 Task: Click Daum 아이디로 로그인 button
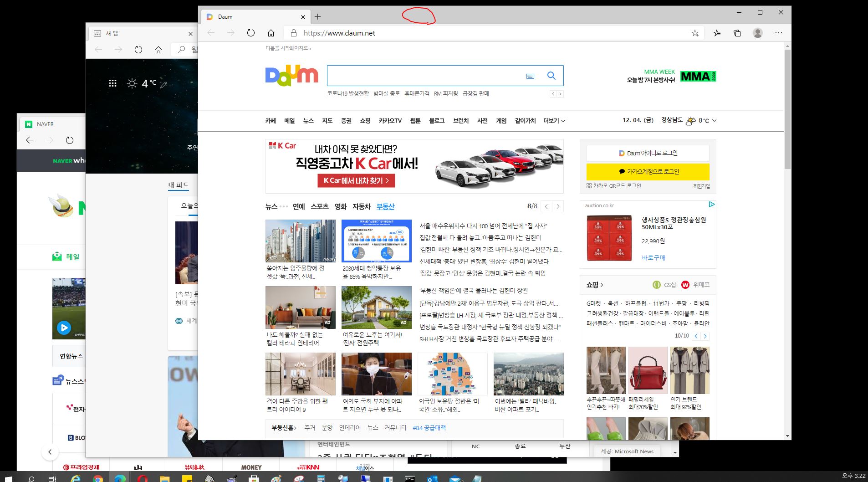pyautogui.click(x=648, y=153)
